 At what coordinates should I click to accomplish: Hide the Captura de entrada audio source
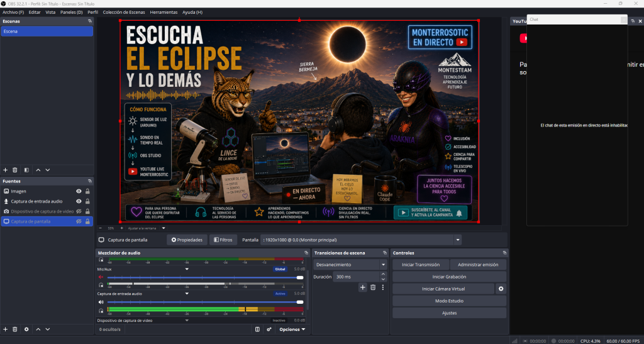(79, 201)
